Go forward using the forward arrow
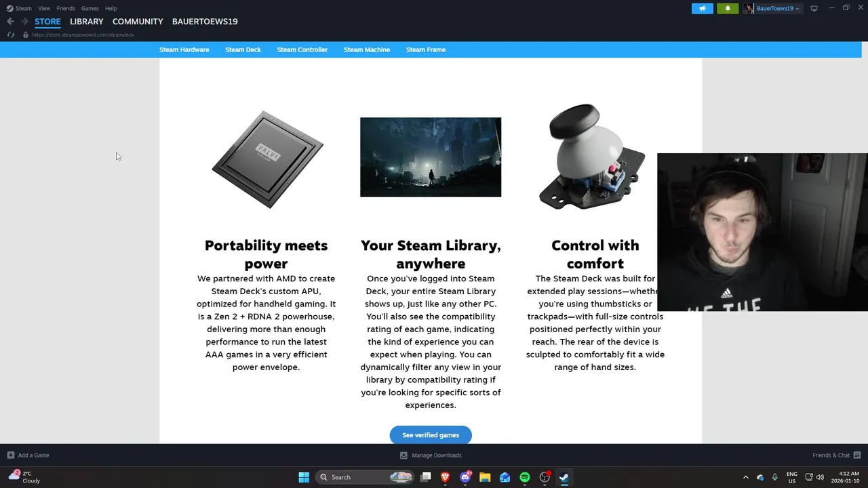This screenshot has width=868, height=488. point(24,22)
